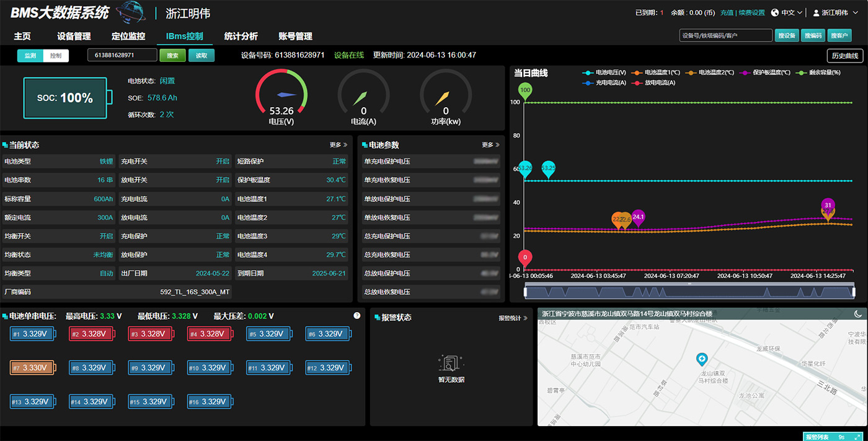Click cell #7 battery voltage icon

click(33, 368)
